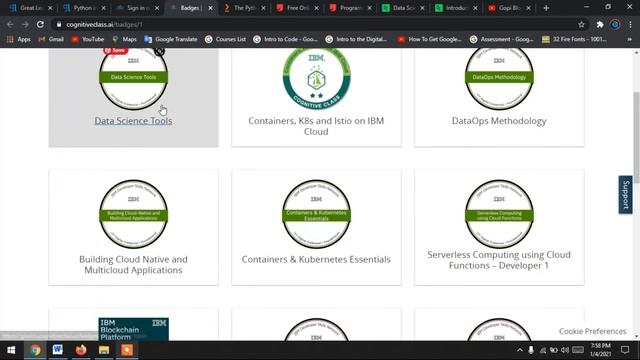The height and width of the screenshot is (360, 640).
Task: Open the Chrome three-dot menu
Action: click(x=631, y=24)
